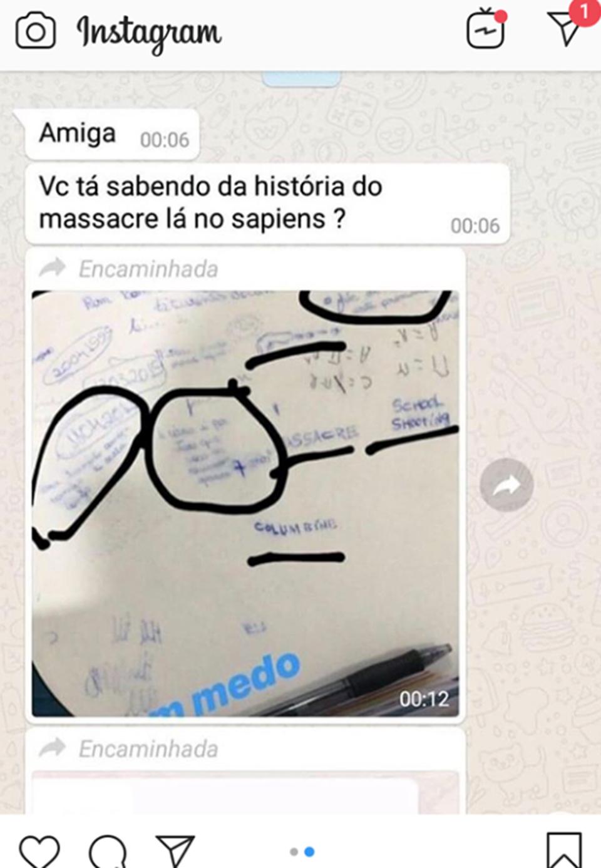Image resolution: width=601 pixels, height=868 pixels.
Task: Tap the round forward arrow beside the video
Action: click(506, 485)
